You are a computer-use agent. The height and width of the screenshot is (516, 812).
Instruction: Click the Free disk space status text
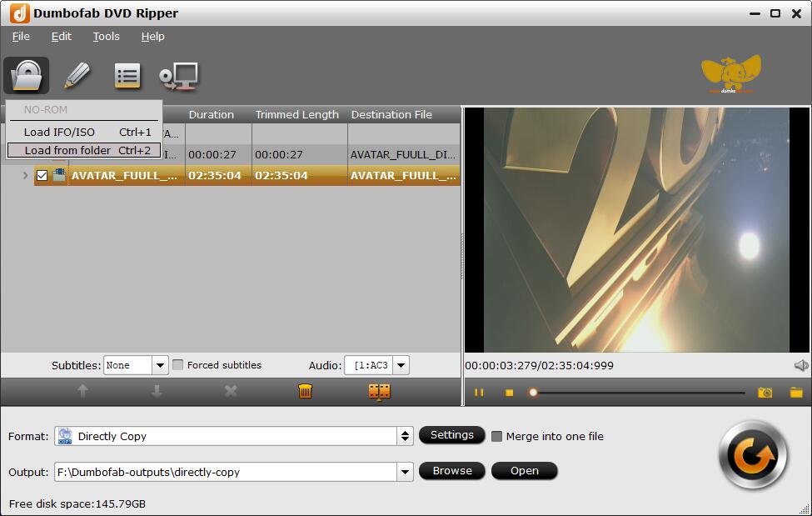77,503
